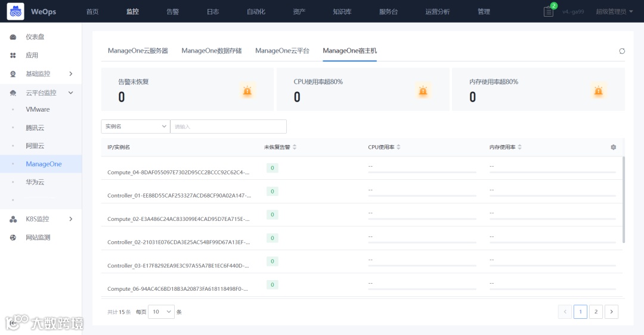This screenshot has width=644, height=335.
Task: Click CPU usage bar for Compute_06 row
Action: point(422,289)
